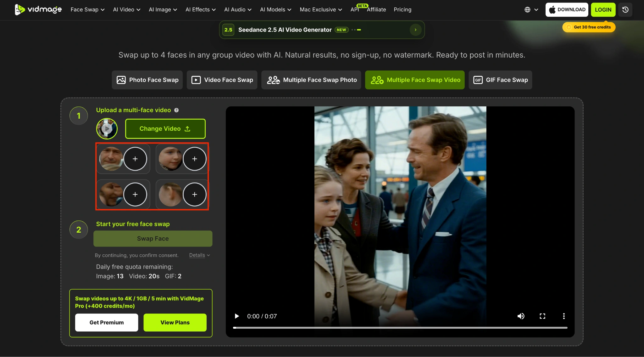Add replacement face for the older man
Image resolution: width=644 pixels, height=357 pixels.
135,159
